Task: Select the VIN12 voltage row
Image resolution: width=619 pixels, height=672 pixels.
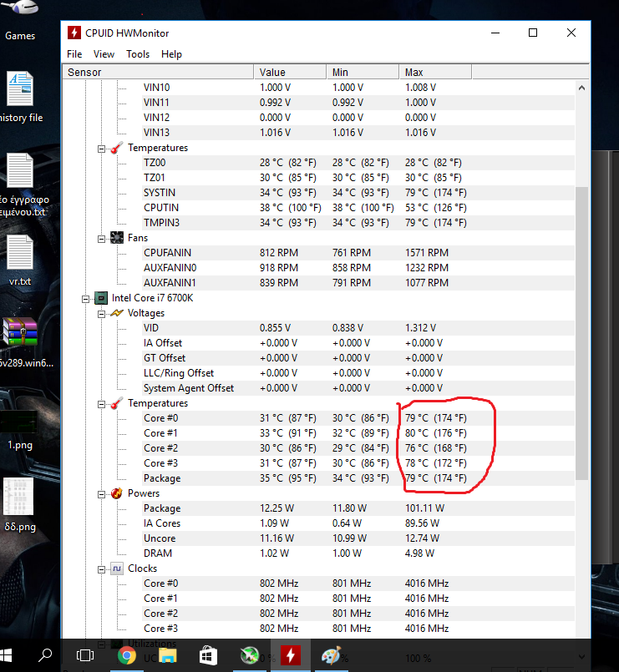Action: pyautogui.click(x=317, y=118)
